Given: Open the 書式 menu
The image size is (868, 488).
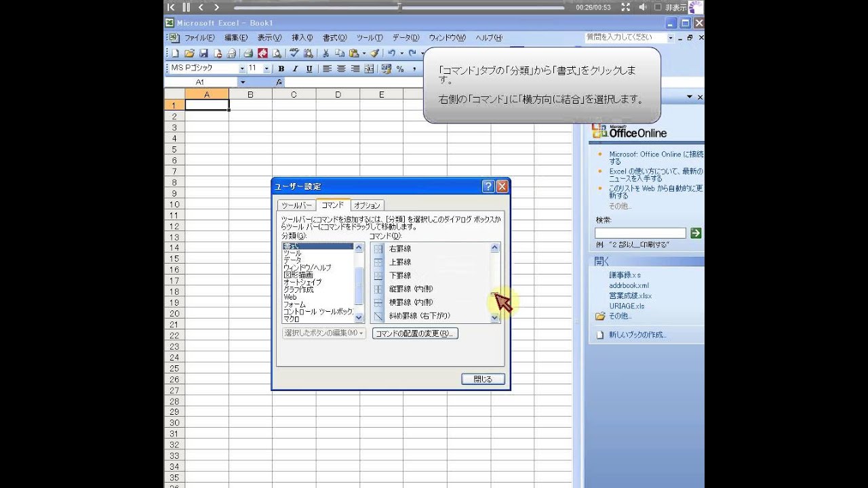Looking at the screenshot, I should click(x=334, y=38).
